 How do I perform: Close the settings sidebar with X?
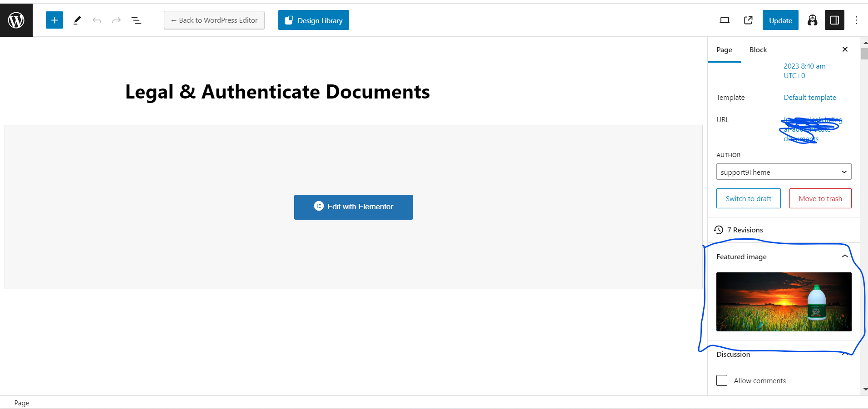(x=845, y=49)
